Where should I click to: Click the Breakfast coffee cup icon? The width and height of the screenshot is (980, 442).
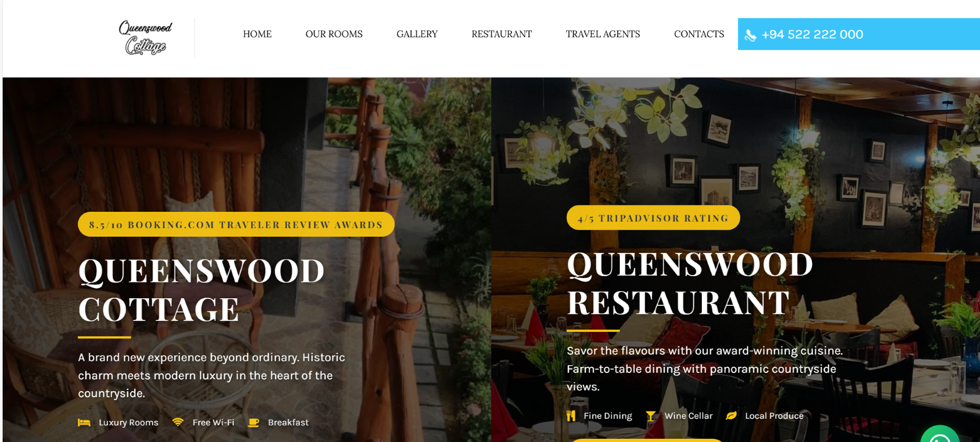tap(253, 423)
